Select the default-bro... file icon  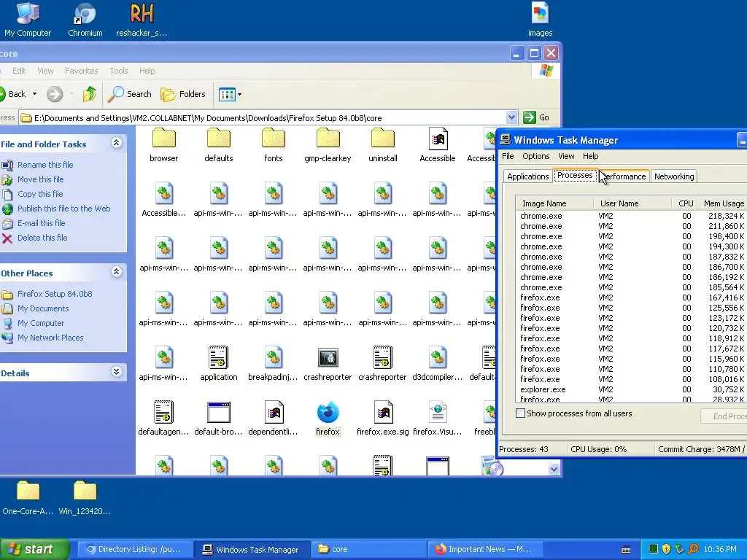[219, 419]
